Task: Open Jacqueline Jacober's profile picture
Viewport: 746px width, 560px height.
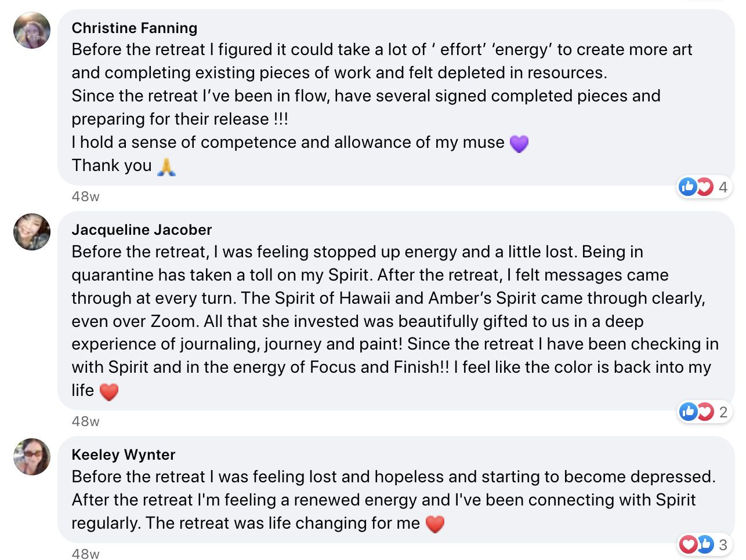Action: [32, 232]
